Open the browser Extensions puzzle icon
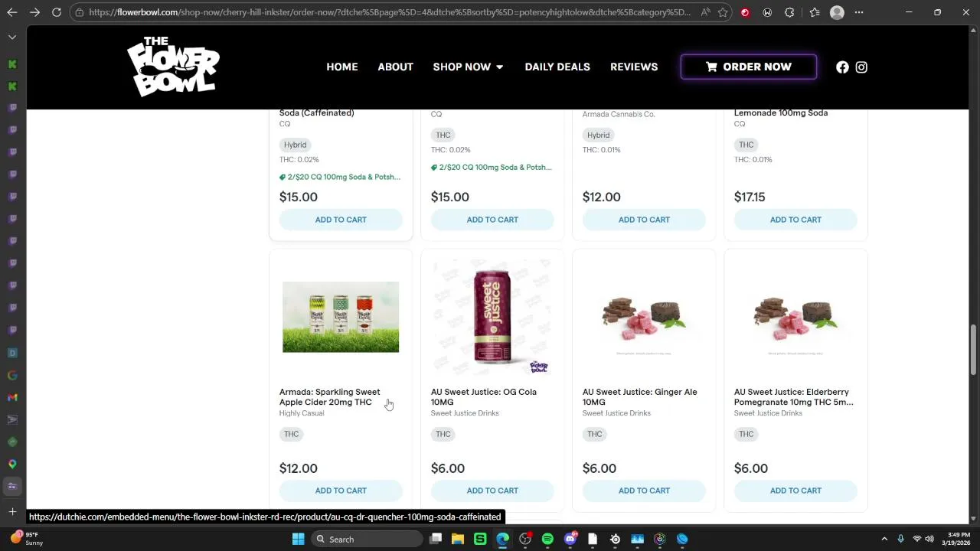 [x=790, y=12]
